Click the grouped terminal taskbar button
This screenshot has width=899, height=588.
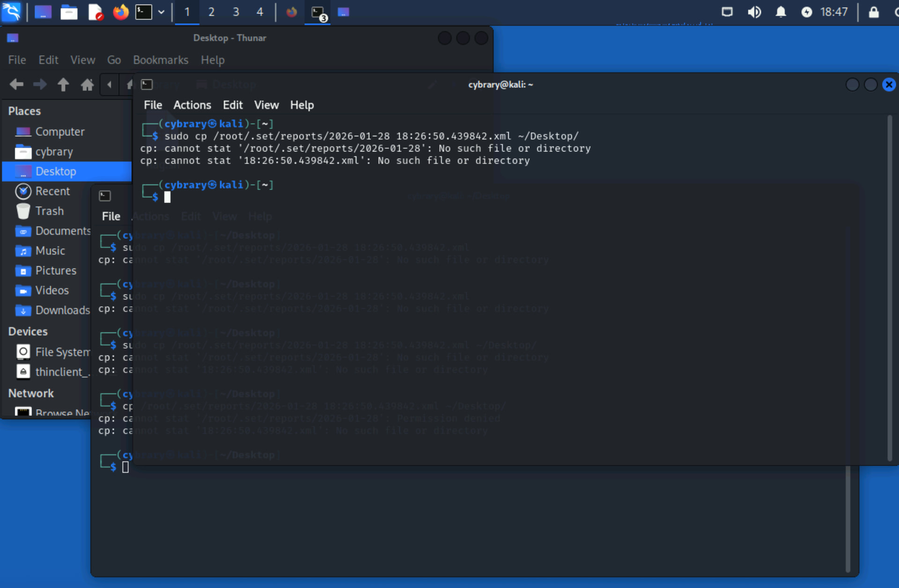click(318, 12)
